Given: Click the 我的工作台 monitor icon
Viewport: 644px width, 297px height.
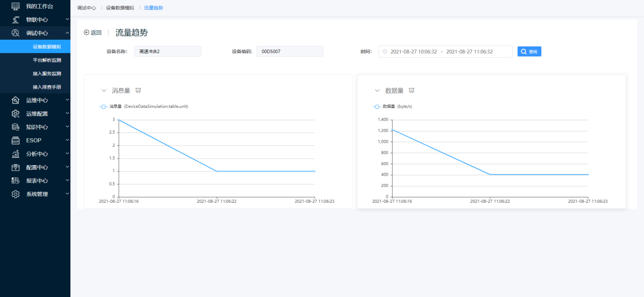Looking at the screenshot, I should click(15, 6).
